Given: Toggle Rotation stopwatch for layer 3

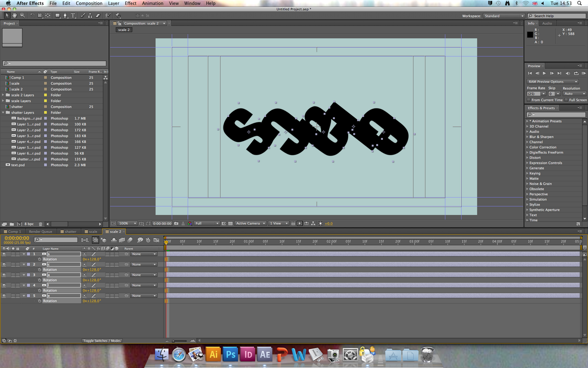Looking at the screenshot, I should 39,280.
